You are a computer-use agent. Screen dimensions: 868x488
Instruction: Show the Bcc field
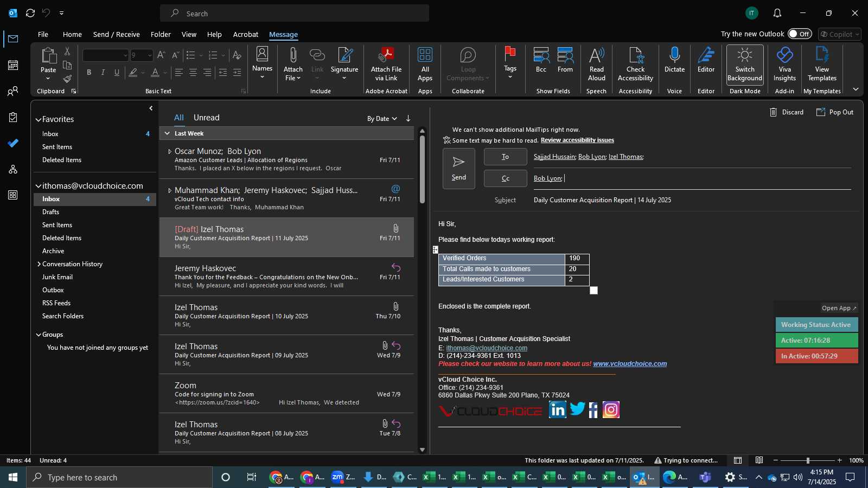(x=541, y=60)
